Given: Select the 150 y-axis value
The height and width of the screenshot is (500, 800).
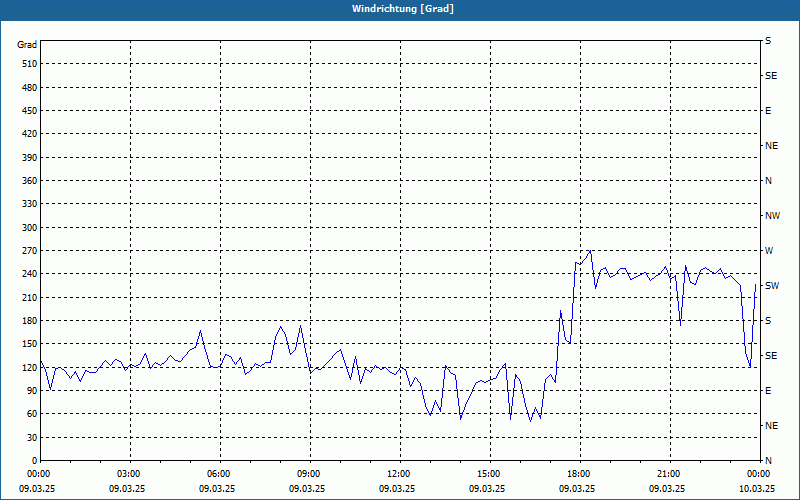Looking at the screenshot, I should pyautogui.click(x=30, y=344).
